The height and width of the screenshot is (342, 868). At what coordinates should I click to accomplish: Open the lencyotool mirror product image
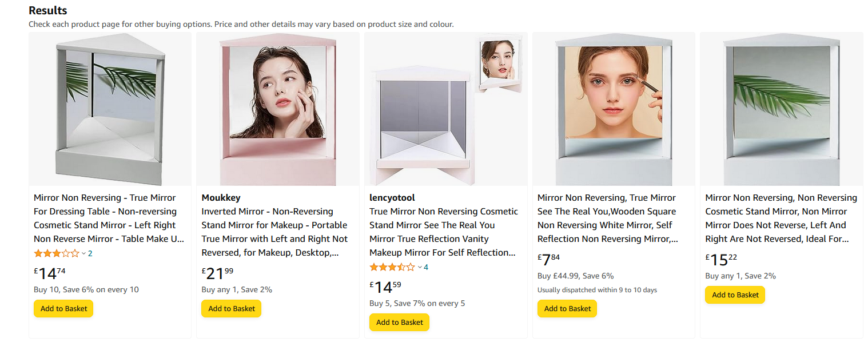coord(445,109)
